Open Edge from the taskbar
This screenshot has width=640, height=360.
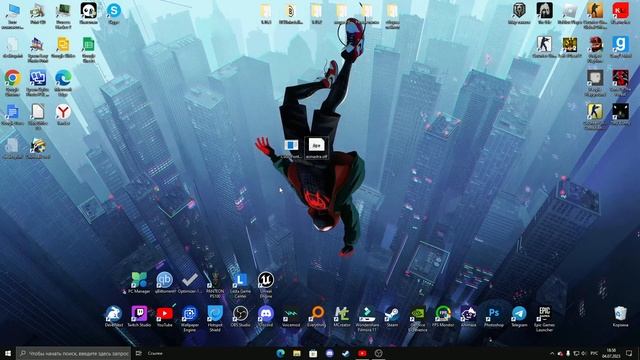[x=280, y=353]
